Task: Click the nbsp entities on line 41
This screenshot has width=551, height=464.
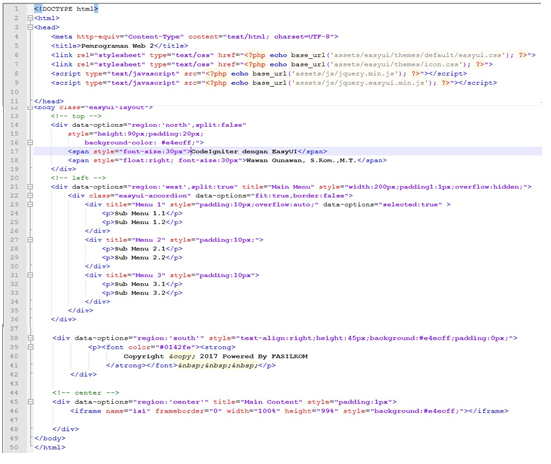Action: [218, 365]
